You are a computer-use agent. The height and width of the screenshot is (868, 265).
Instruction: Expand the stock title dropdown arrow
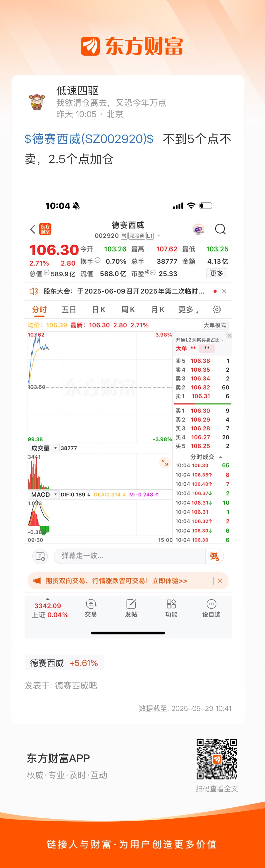coord(159,236)
